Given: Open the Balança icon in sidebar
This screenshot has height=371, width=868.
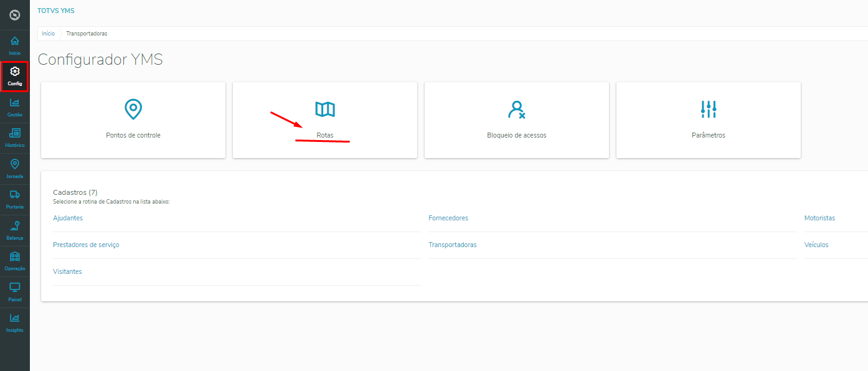Looking at the screenshot, I should [x=15, y=225].
